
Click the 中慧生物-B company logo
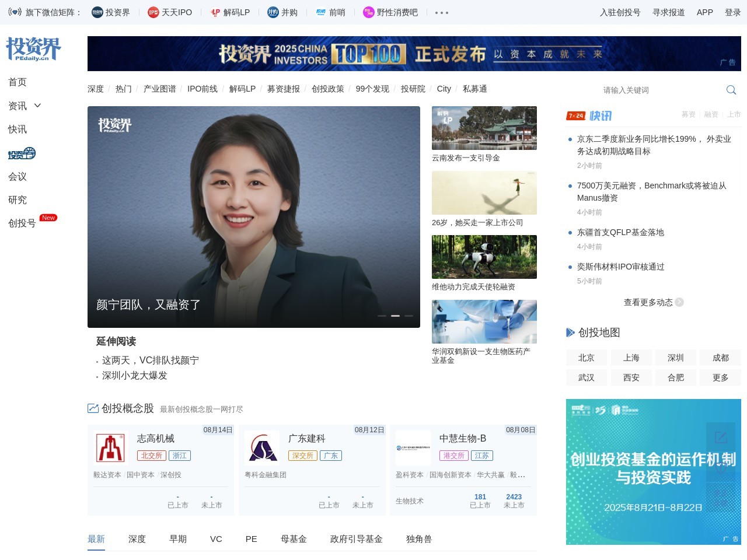point(413,448)
